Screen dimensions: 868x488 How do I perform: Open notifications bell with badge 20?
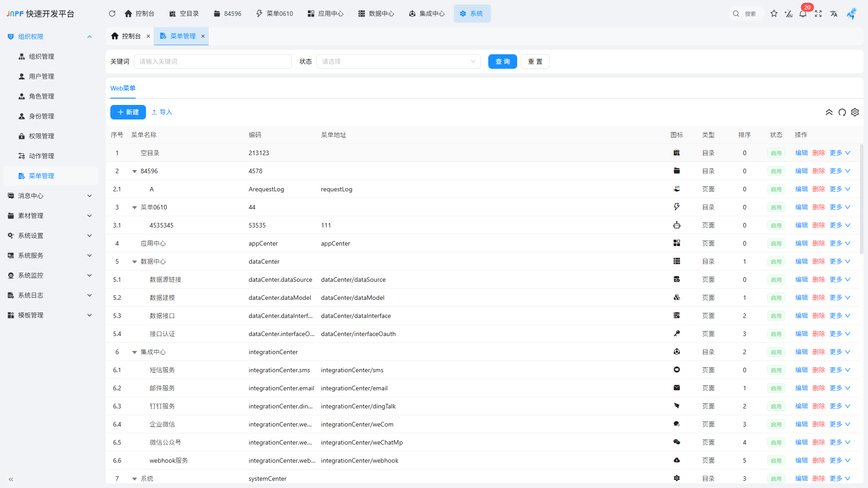803,14
